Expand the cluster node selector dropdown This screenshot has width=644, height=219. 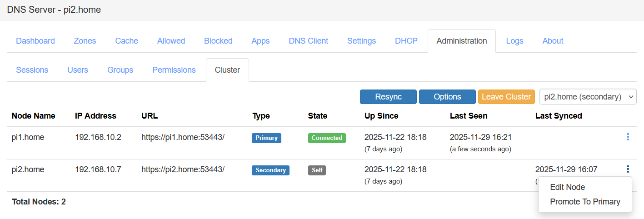coord(588,97)
